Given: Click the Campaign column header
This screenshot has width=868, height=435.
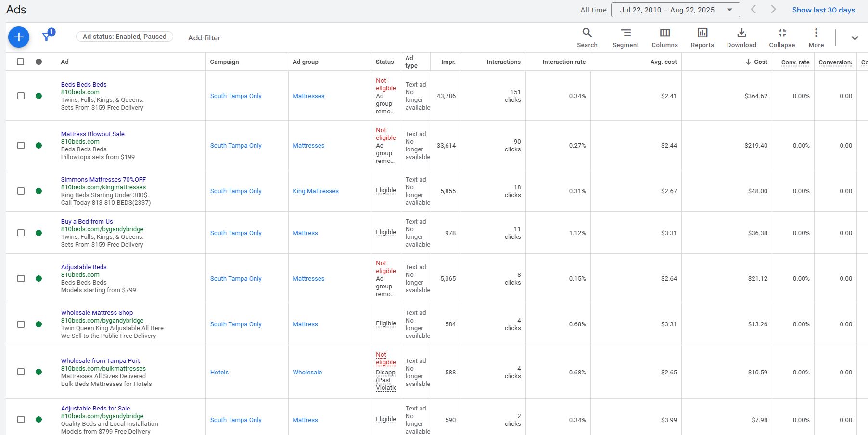Looking at the screenshot, I should 224,62.
